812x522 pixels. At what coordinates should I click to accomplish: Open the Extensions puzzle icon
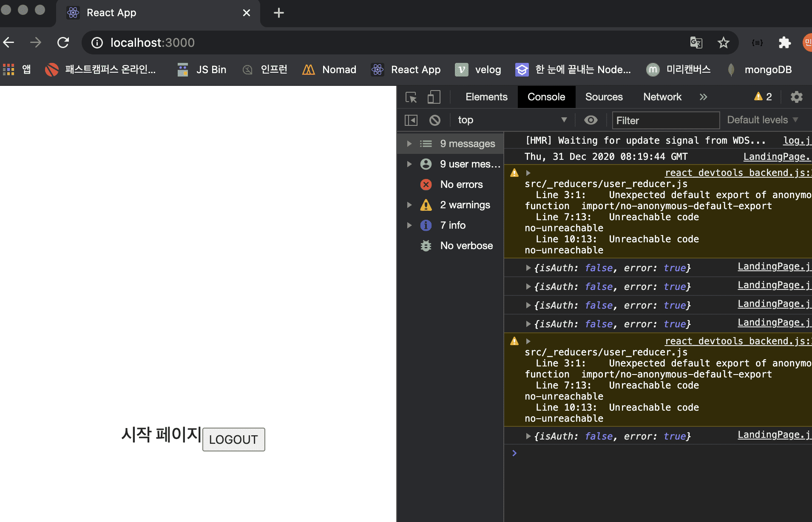click(784, 43)
